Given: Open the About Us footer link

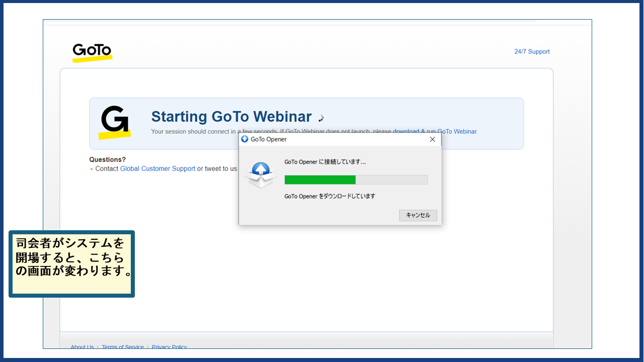Looking at the screenshot, I should (82, 347).
